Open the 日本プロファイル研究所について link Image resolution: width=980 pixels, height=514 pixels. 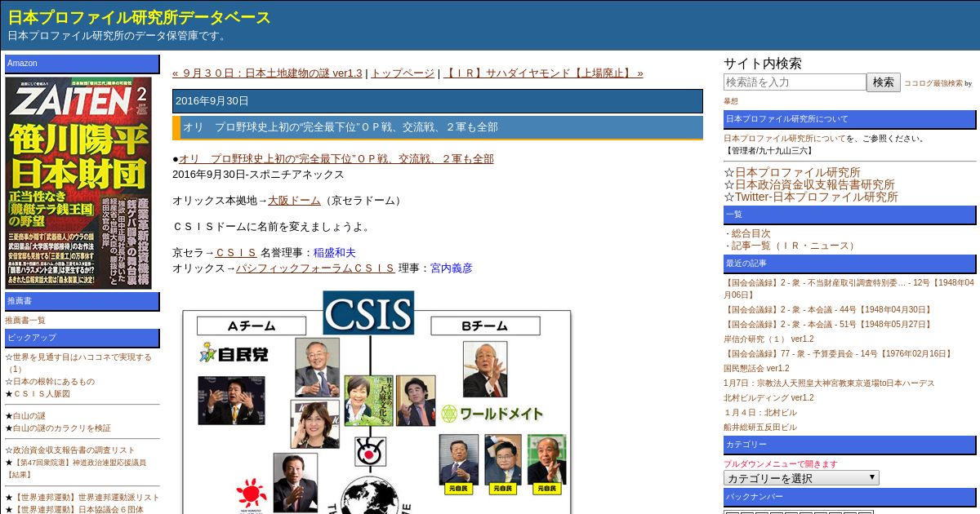(785, 138)
